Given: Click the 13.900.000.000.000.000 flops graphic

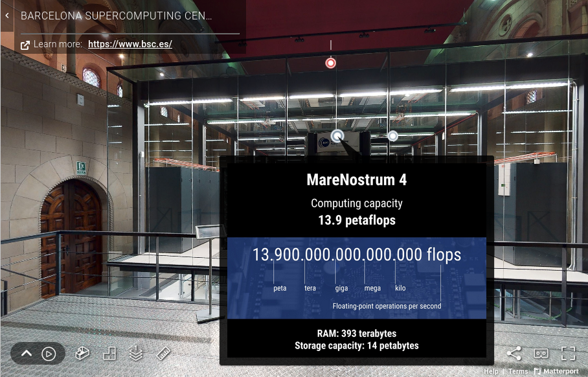Looking at the screenshot, I should point(357,278).
